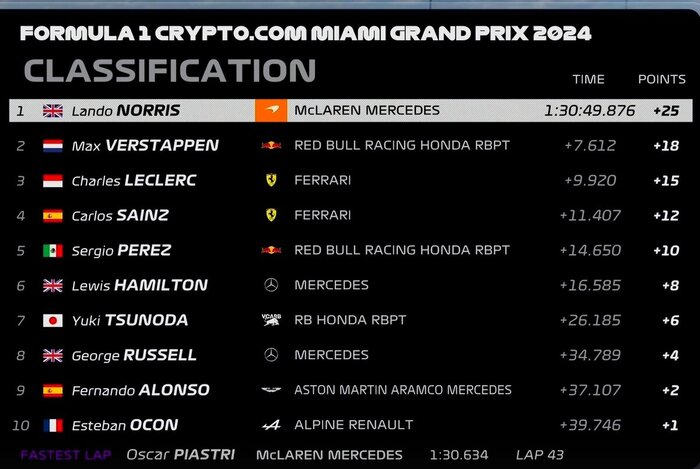
Task: Click the VCARB logo beside Tsunoda
Action: (x=270, y=321)
